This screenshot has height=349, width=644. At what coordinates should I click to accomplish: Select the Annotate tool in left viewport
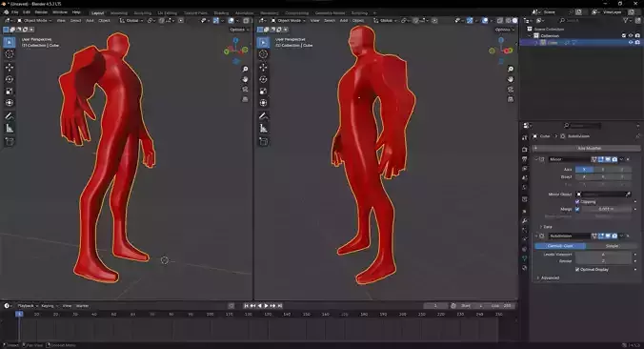click(x=9, y=116)
